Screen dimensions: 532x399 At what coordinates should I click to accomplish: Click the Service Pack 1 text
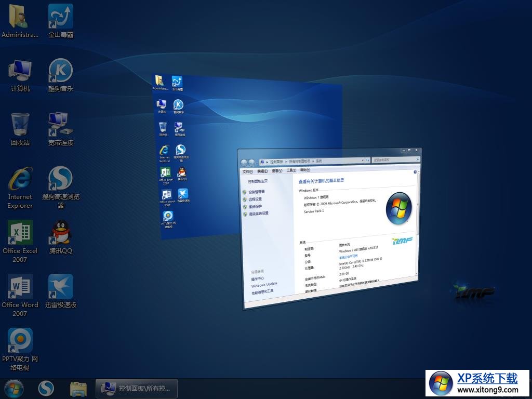coord(314,211)
